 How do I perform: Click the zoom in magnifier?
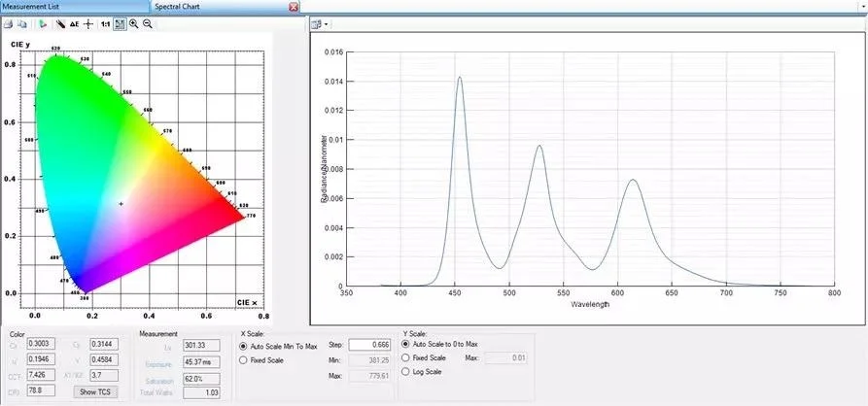tap(133, 24)
